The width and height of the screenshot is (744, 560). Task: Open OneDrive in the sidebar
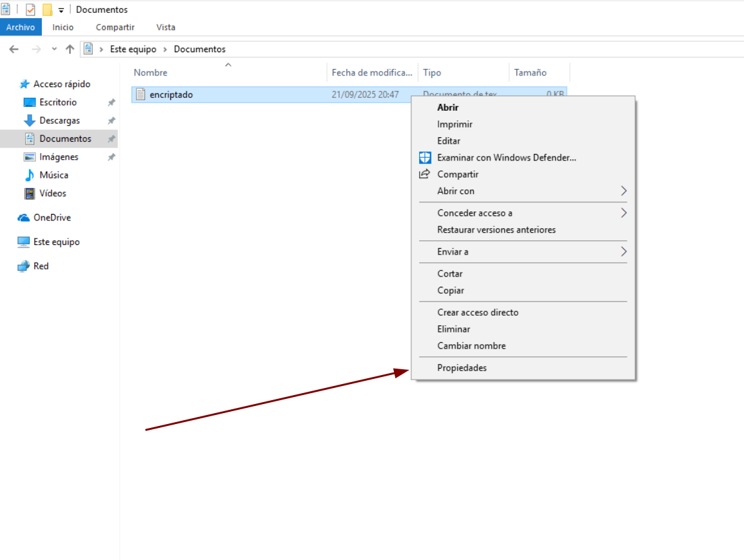pyautogui.click(x=52, y=218)
